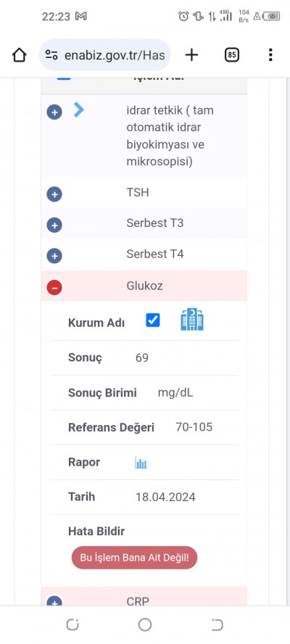Tap the Android back navigation button
The height and width of the screenshot is (644, 290).
coord(217,624)
